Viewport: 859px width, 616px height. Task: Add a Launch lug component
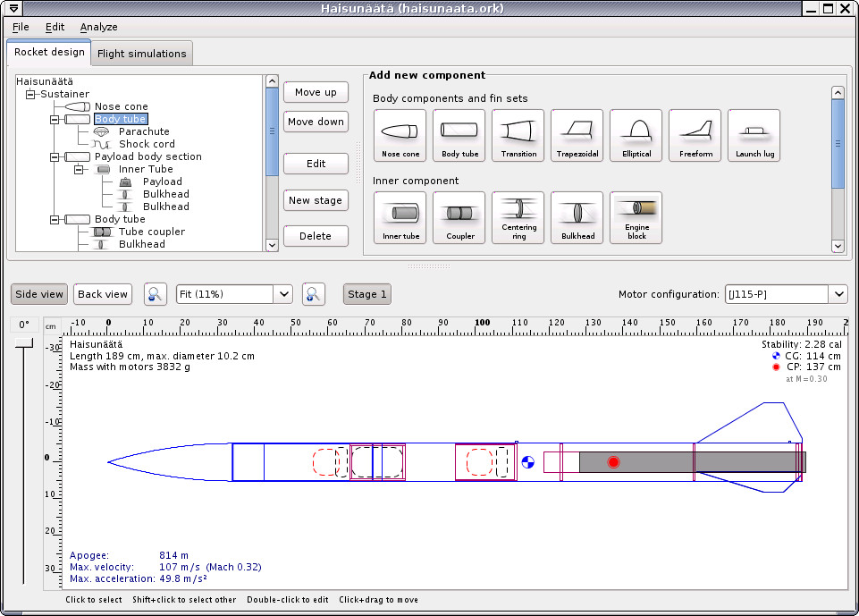pos(754,136)
